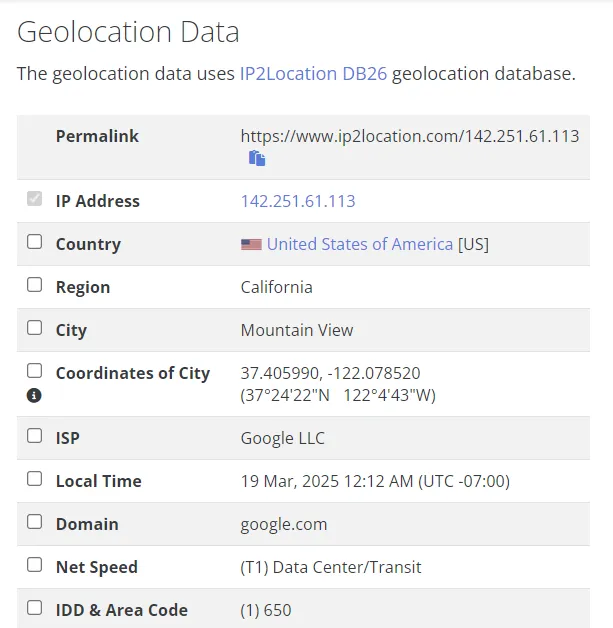Click the Mountain View city value
This screenshot has width=613, height=628.
297,330
